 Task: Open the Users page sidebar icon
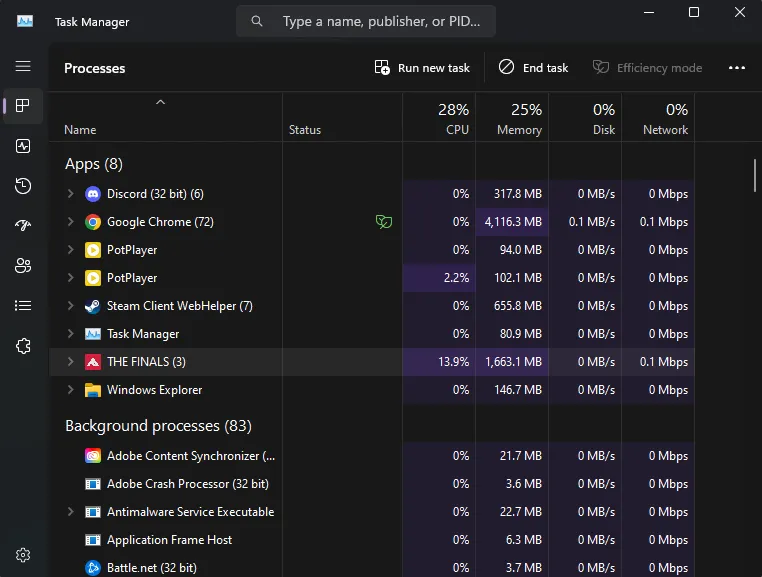click(23, 265)
